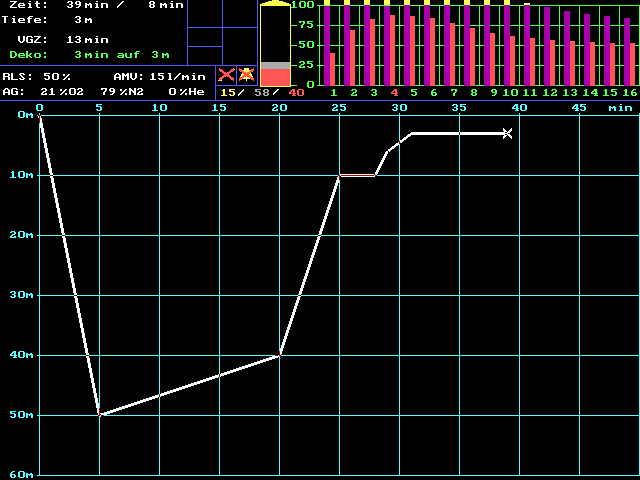Click the VGZ 13 min value
Image resolution: width=640 pixels, height=480 pixels.
pyautogui.click(x=88, y=39)
